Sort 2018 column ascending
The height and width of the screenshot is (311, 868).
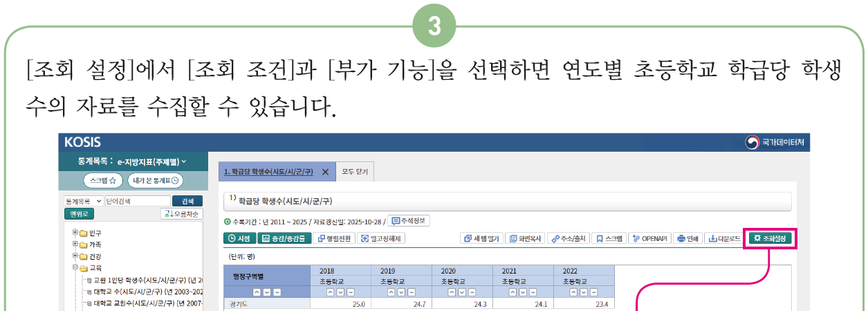[x=331, y=292]
